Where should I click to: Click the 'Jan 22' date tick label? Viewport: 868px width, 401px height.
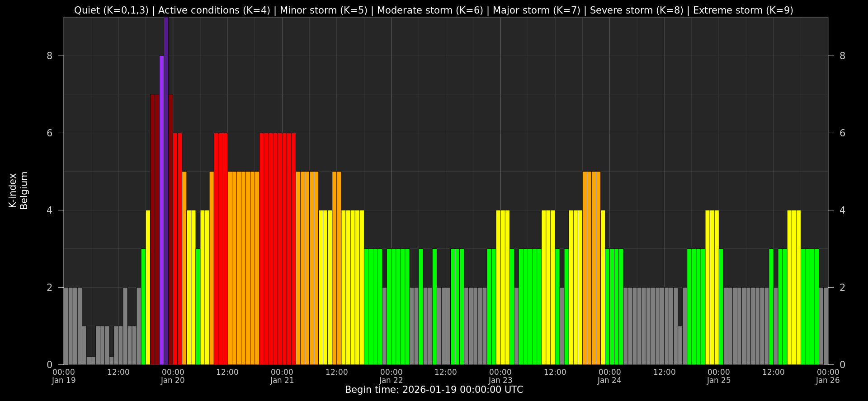click(391, 380)
